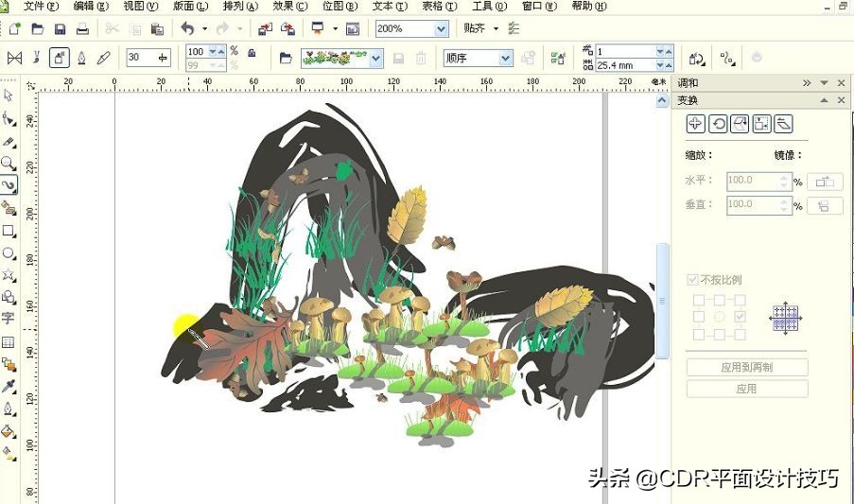Open the 位图 menu
Viewport: 854px width, 504px height.
click(340, 6)
